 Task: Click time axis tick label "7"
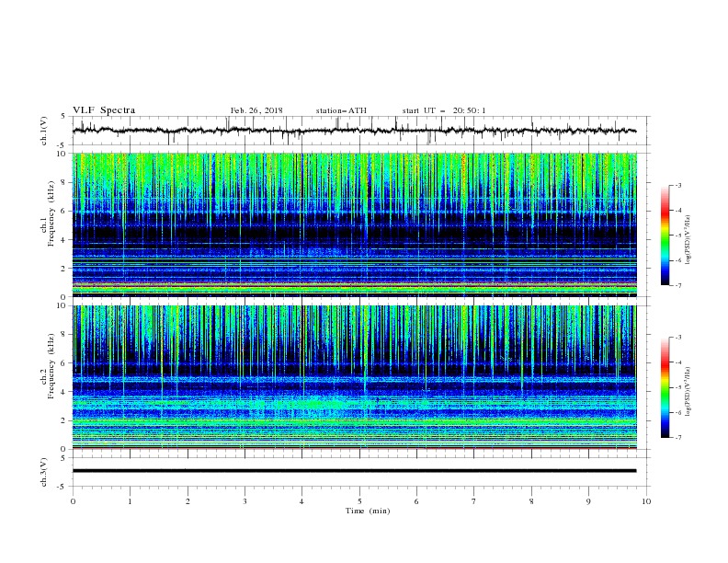point(474,501)
